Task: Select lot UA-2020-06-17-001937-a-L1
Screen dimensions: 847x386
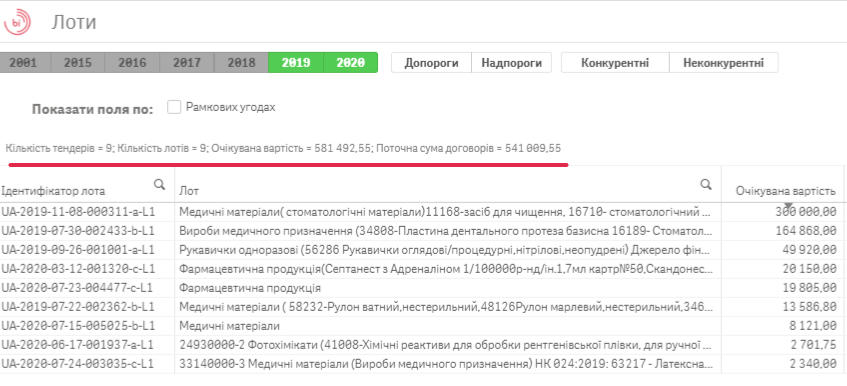Action: [x=78, y=344]
